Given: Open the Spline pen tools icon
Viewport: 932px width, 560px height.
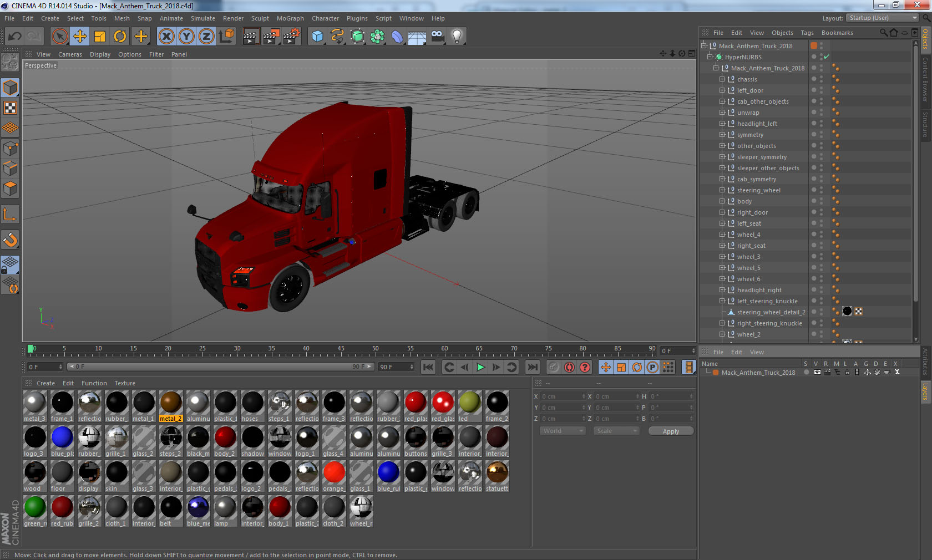Looking at the screenshot, I should 337,37.
